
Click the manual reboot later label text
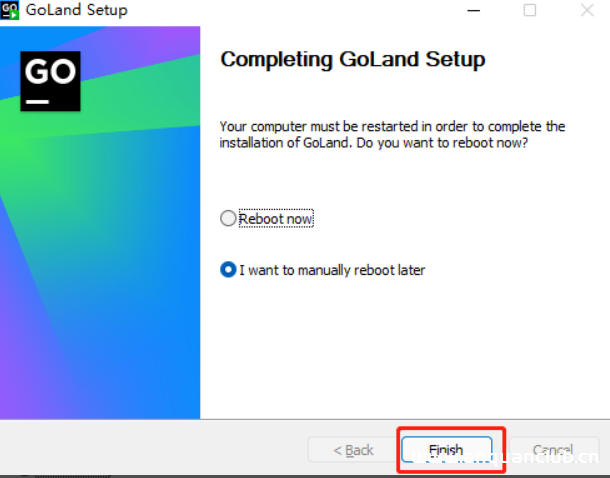coord(332,270)
